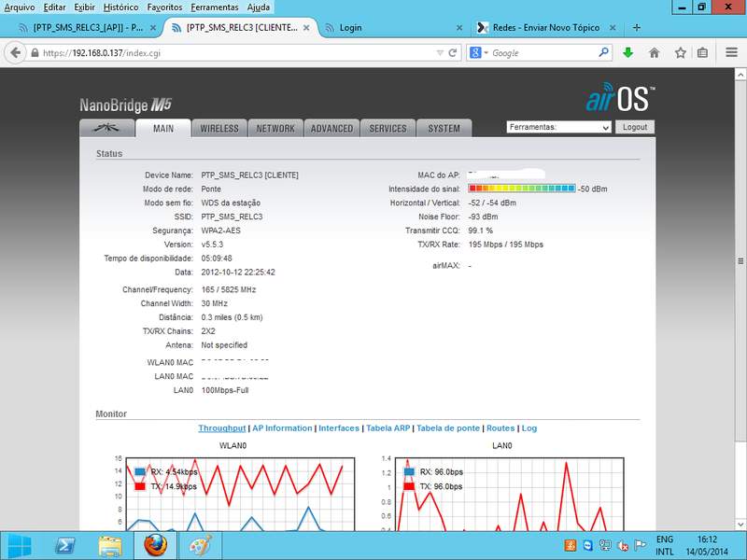Close the PTP_SMS_RELC3 [CLIENTE] tab
This screenshot has width=747, height=560.
pos(306,28)
